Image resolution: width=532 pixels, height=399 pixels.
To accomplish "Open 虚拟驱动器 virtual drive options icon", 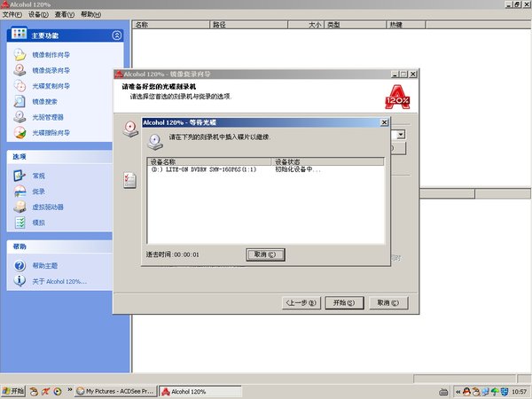I will [20, 207].
